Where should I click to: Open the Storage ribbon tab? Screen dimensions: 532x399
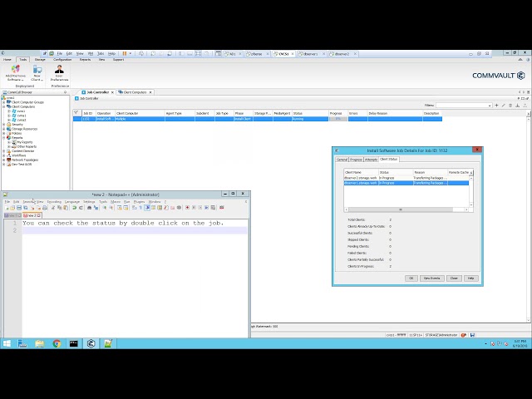coord(40,60)
